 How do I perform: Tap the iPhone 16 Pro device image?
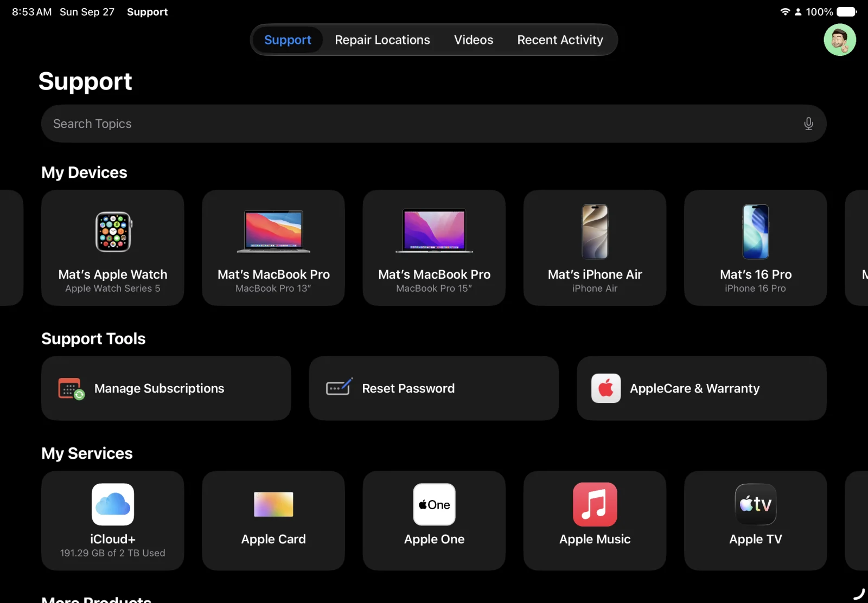coord(756,232)
